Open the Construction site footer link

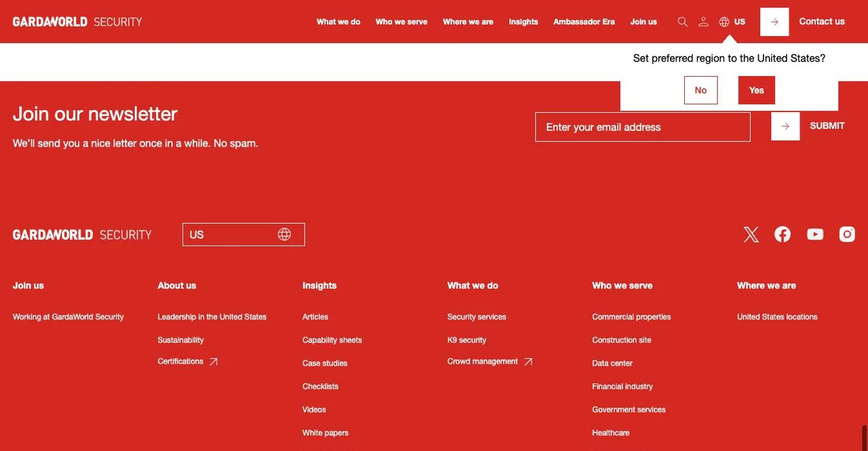pyautogui.click(x=622, y=340)
